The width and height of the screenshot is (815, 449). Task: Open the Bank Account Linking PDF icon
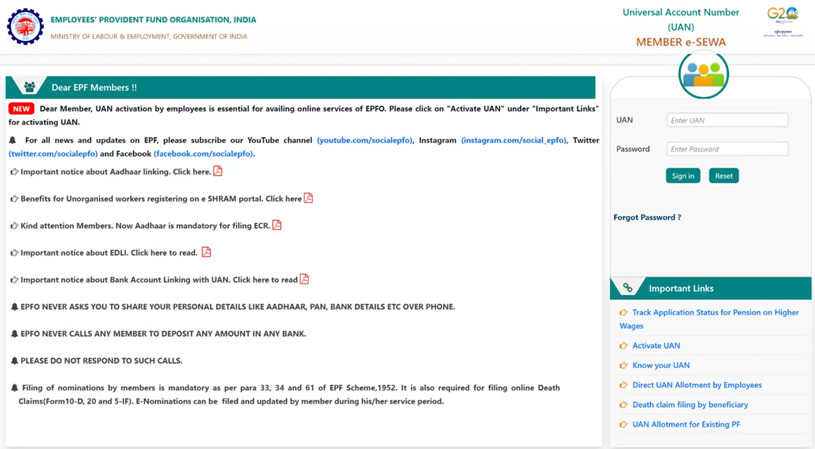pyautogui.click(x=304, y=279)
